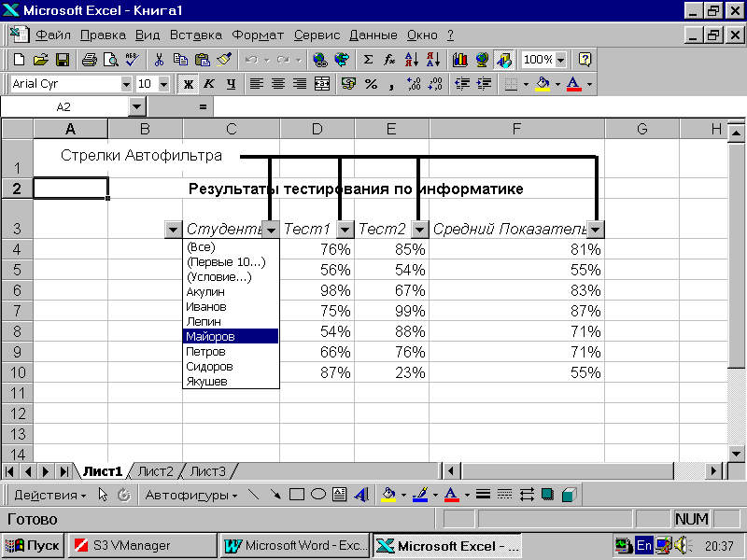Apply percent style format

click(x=371, y=84)
